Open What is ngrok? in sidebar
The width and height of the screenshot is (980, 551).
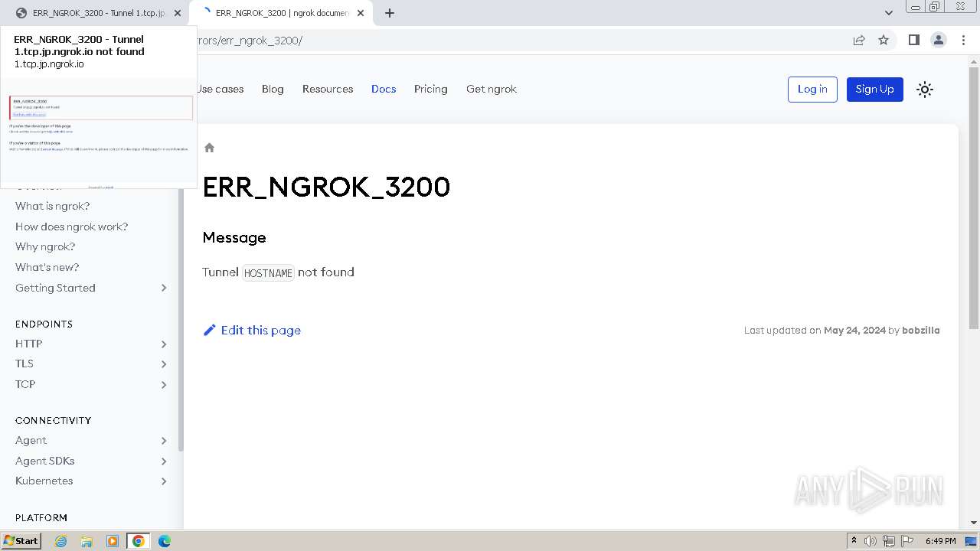pos(53,206)
